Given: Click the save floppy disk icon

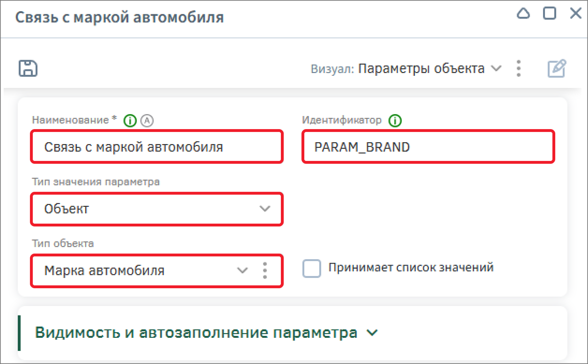Looking at the screenshot, I should 28,68.
